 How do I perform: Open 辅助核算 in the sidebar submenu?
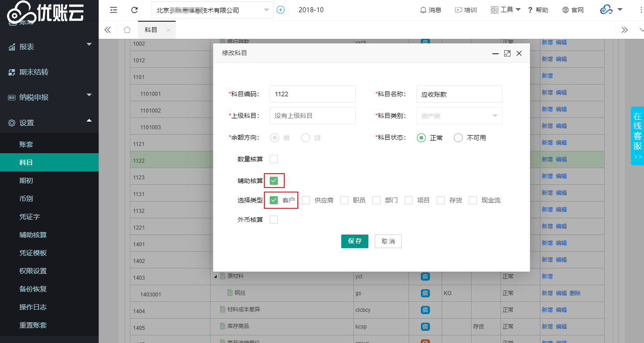[x=49, y=235]
